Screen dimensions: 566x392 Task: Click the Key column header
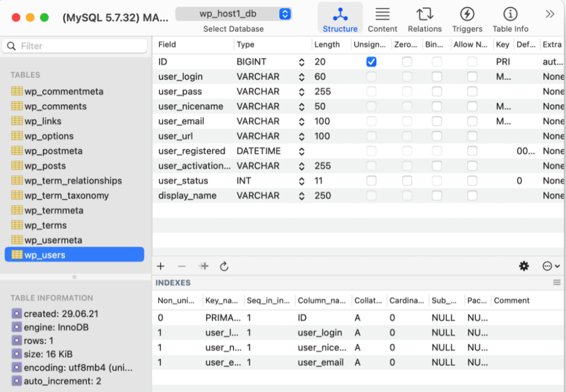click(502, 45)
